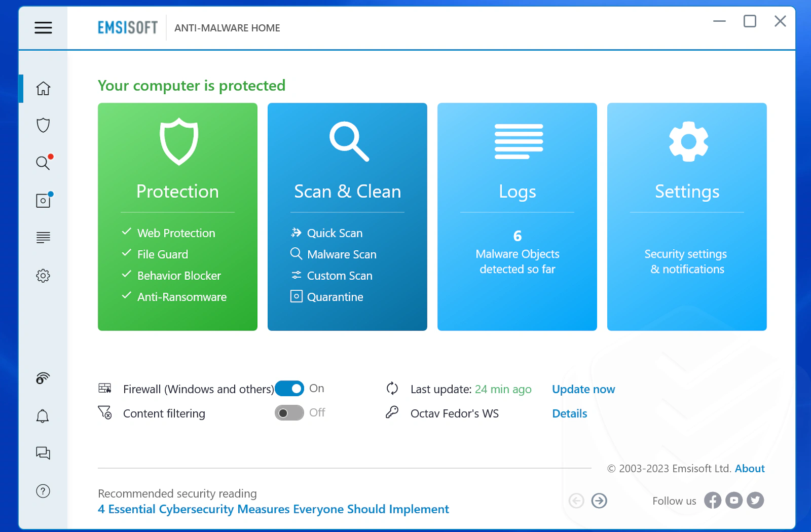Open Quarantine from Scan & Clean tile
811x532 pixels.
coord(335,297)
